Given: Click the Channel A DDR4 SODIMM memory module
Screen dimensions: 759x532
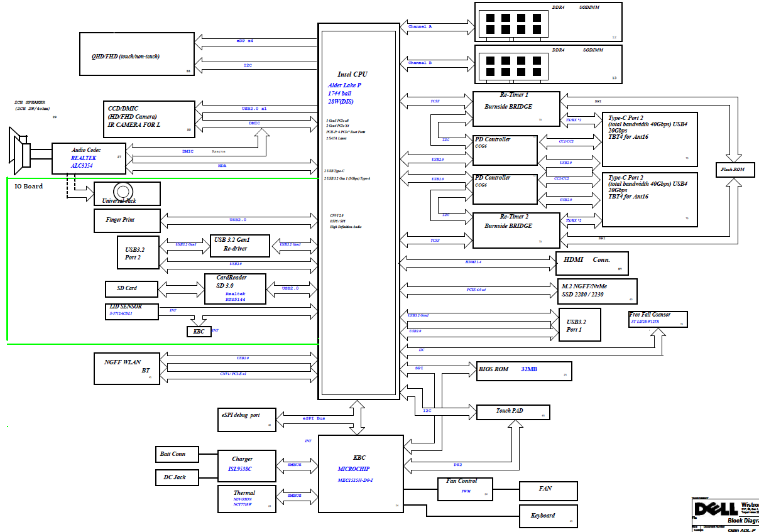Looking at the screenshot, I should [x=548, y=22].
